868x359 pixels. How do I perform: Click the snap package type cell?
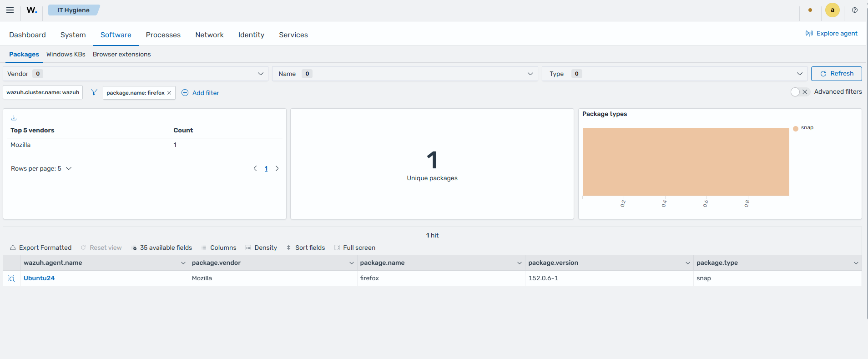tap(777, 278)
